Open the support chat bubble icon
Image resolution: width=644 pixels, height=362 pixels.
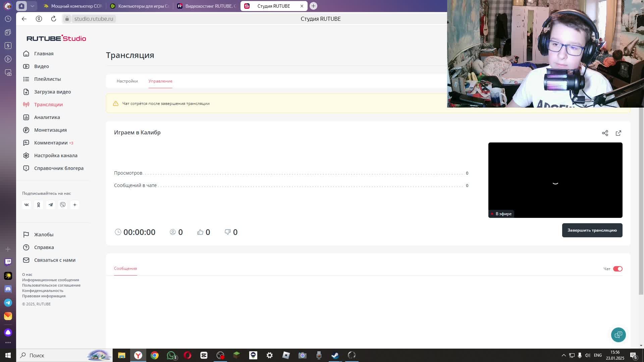(x=618, y=335)
